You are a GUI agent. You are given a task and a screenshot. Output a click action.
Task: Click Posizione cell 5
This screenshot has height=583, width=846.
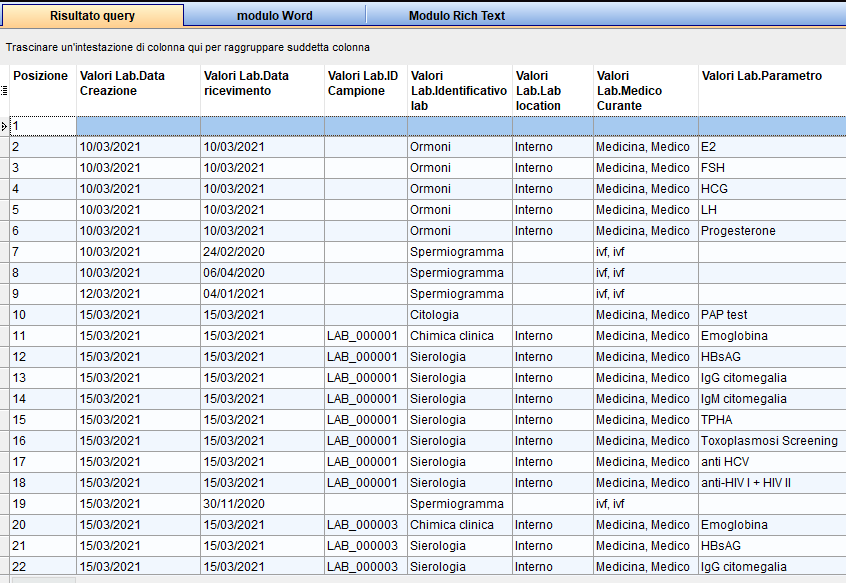coord(43,210)
